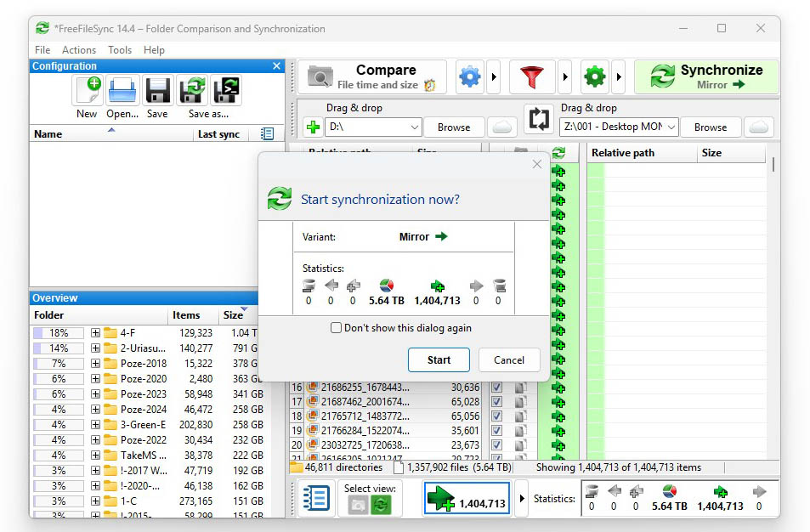
Task: Open synchronization settings green gear
Action: pyautogui.click(x=595, y=77)
